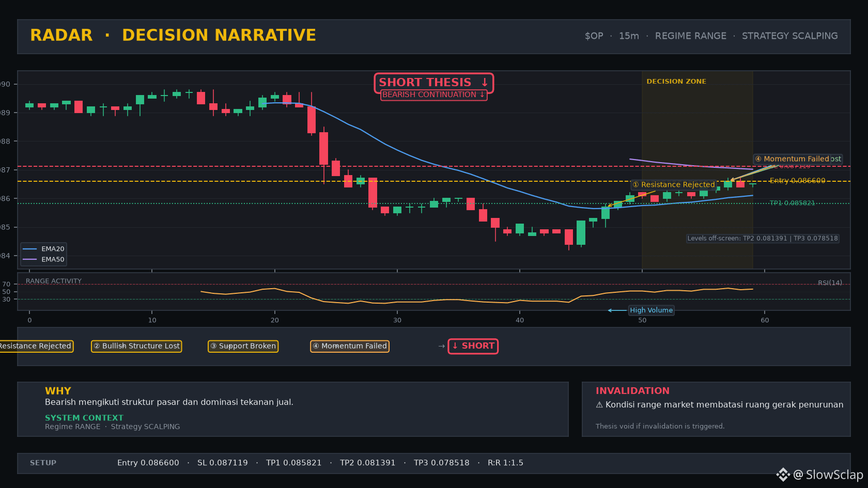Click the R:R 1:1.5 ratio value
The image size is (868, 488).
[x=505, y=463]
